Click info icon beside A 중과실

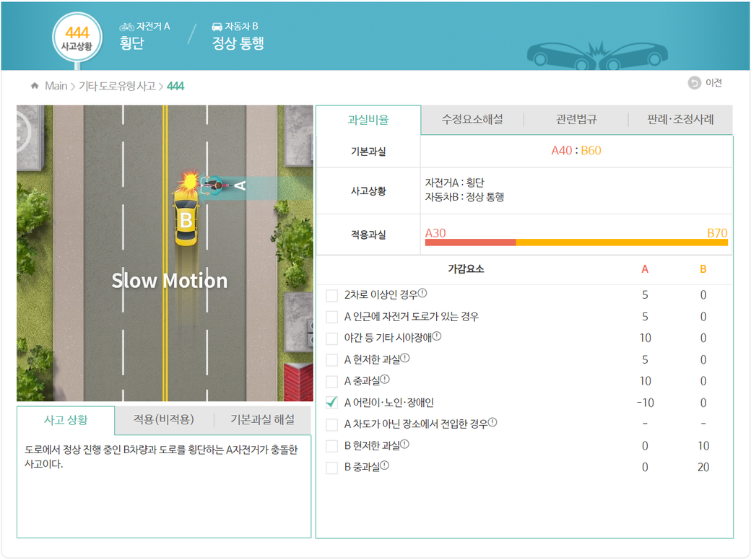click(x=385, y=380)
